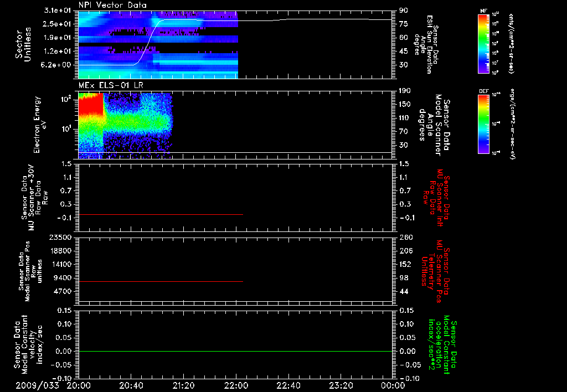Click the 23:20 time axis label
567x392 pixels.
click(x=341, y=385)
